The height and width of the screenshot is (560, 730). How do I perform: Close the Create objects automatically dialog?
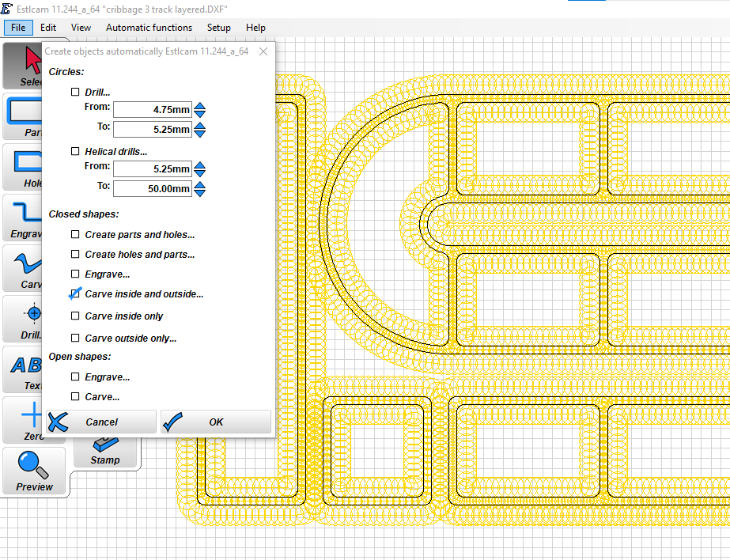pyautogui.click(x=263, y=51)
